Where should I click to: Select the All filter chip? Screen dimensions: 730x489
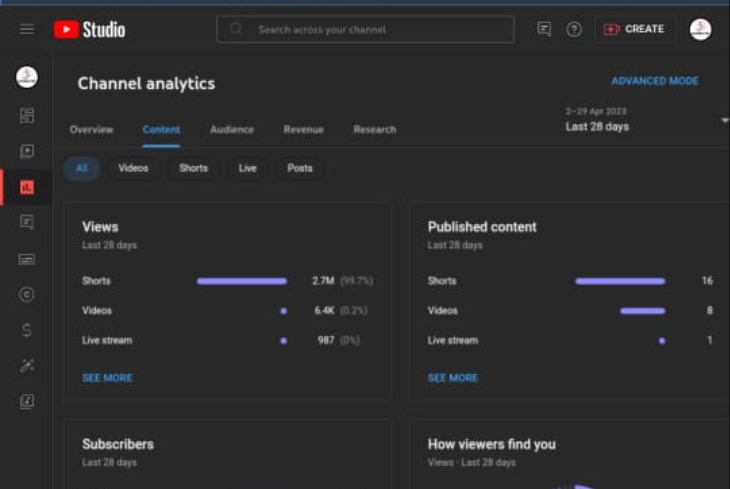pos(82,168)
